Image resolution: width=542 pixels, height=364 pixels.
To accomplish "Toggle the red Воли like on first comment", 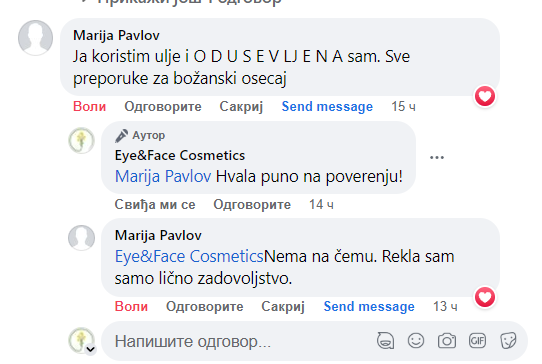I will [90, 106].
